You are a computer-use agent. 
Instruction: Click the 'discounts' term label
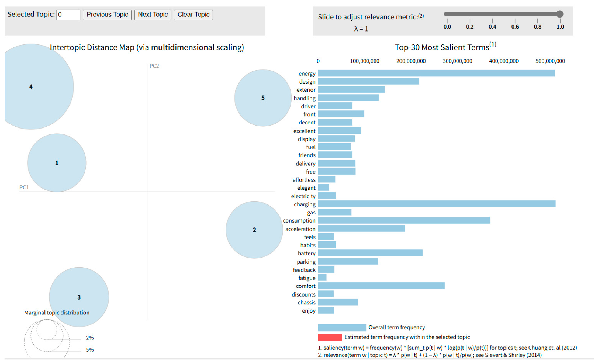pyautogui.click(x=303, y=294)
